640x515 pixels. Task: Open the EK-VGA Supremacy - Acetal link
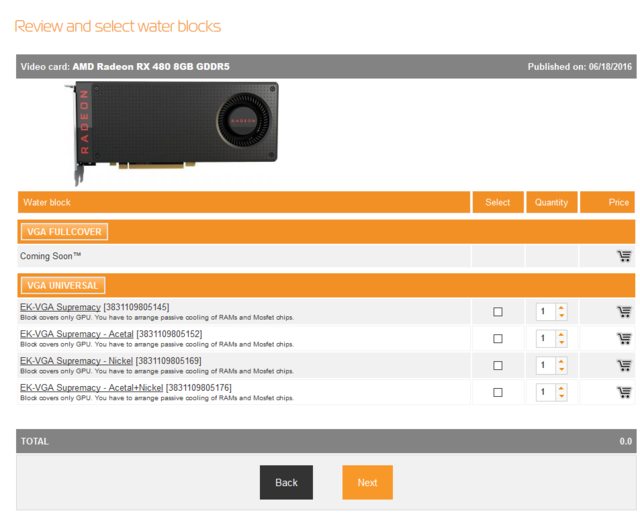click(77, 334)
